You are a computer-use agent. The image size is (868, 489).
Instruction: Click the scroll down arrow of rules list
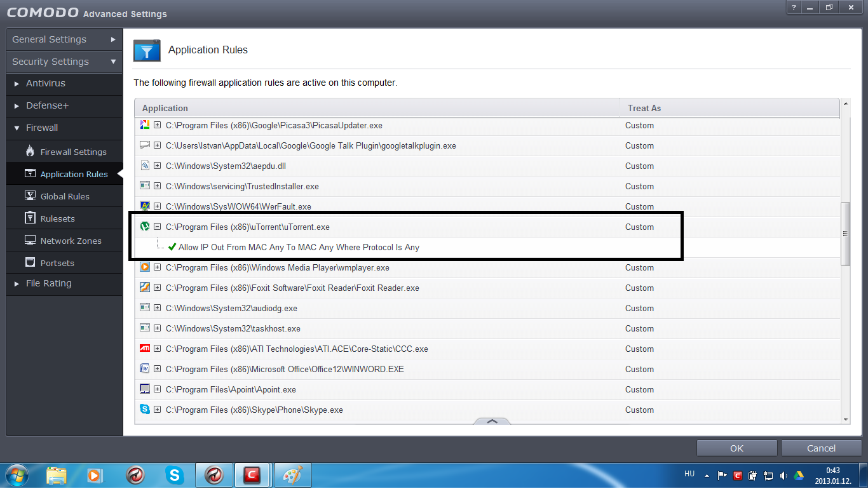(845, 419)
